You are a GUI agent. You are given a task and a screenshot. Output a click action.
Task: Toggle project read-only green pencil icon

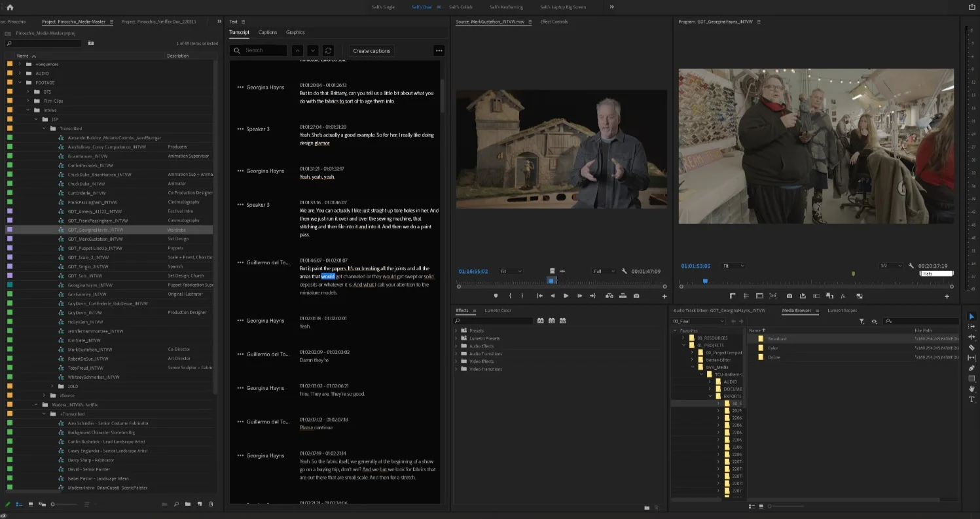tap(8, 504)
